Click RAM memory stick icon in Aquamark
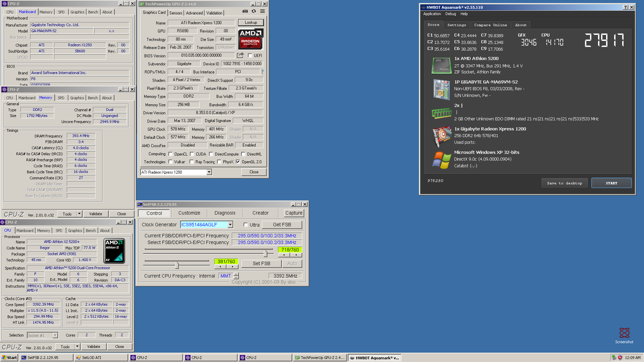The height and width of the screenshot is (362, 644). tap(441, 113)
